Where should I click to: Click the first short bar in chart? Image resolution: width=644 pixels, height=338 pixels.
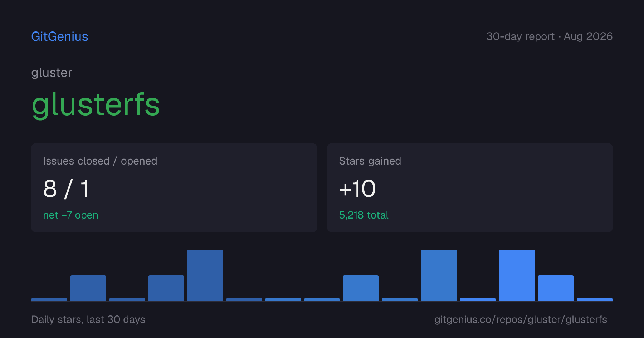(49, 299)
